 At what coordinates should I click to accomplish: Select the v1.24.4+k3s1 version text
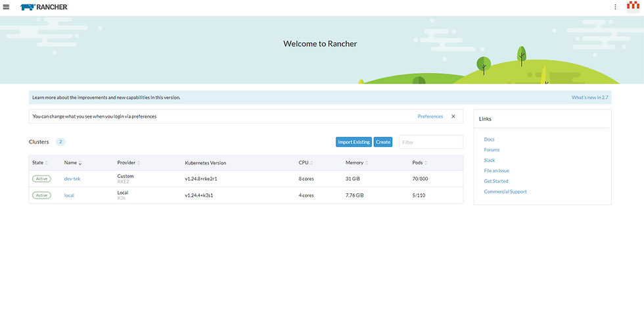pyautogui.click(x=198, y=195)
